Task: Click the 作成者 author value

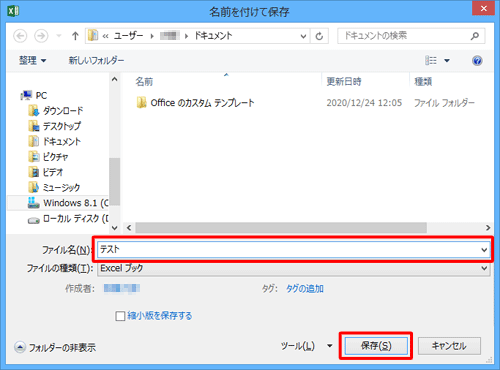Action: click(x=122, y=288)
